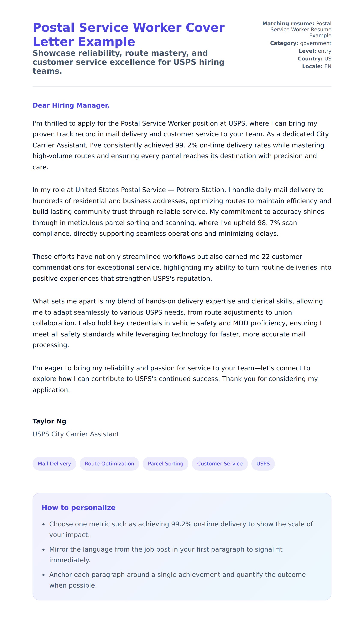Screen dimensions: 364x621
Task: Click the Taylor Ng signature name
Action: (x=49, y=421)
